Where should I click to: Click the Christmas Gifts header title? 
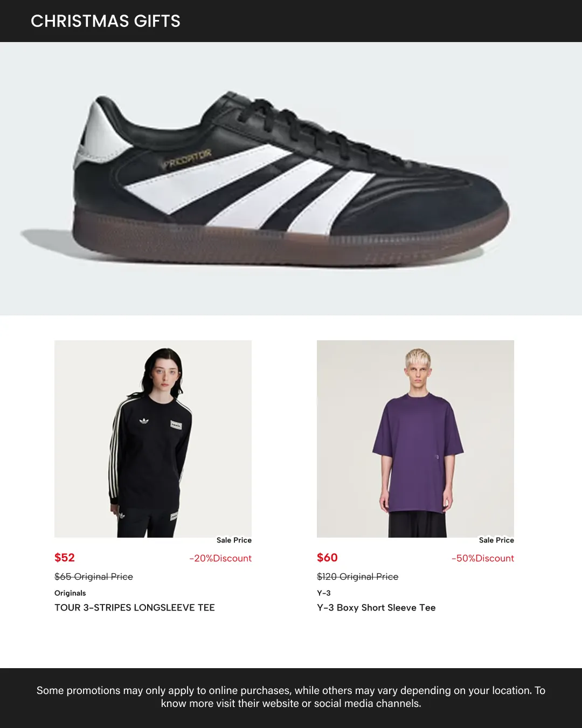pos(106,21)
